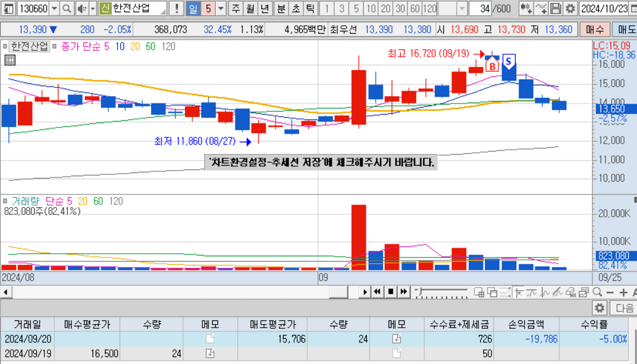Viewport: 637px width, 364px height.
Task: Select interval preset 10
Action: tap(371, 9)
